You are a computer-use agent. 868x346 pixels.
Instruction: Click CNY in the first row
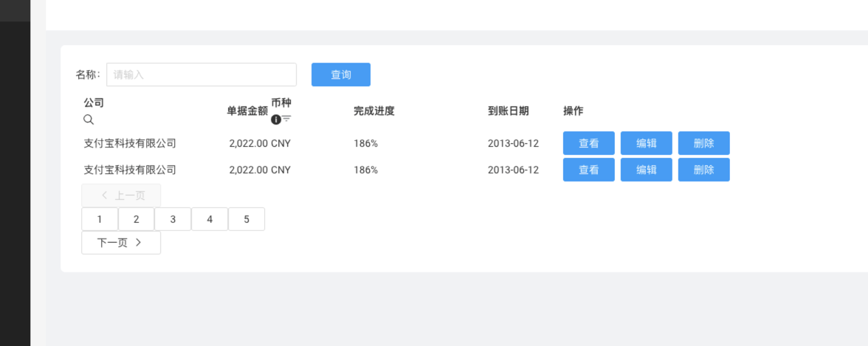(x=280, y=143)
